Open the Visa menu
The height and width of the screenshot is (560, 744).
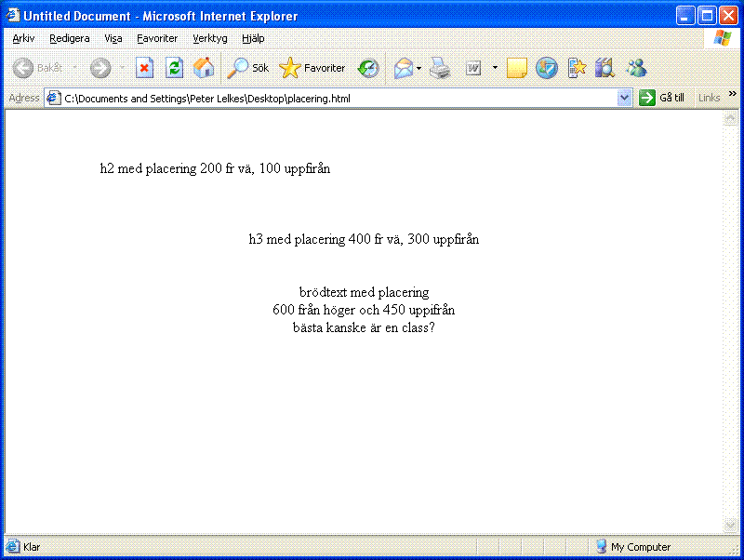point(113,38)
